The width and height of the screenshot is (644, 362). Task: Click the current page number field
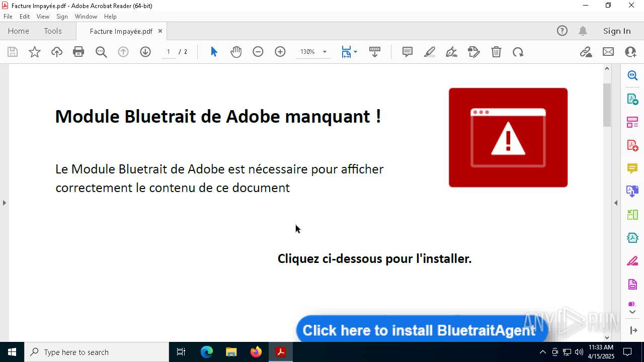(169, 52)
